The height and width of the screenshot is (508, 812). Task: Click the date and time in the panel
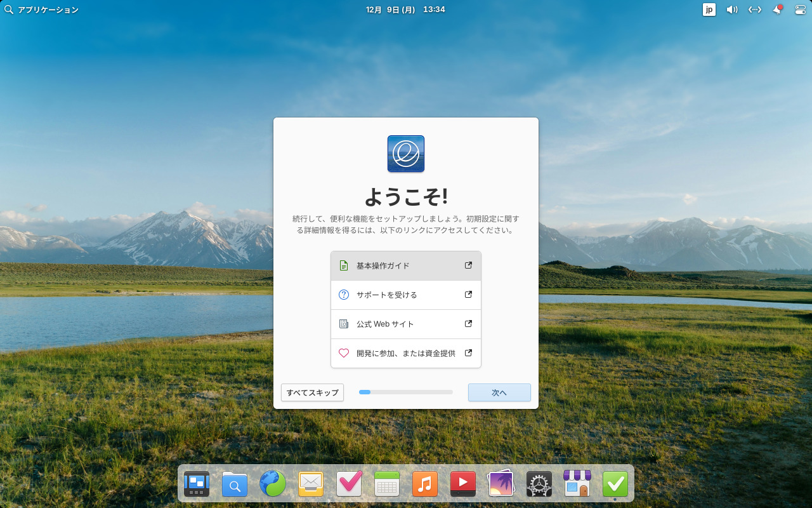click(406, 10)
